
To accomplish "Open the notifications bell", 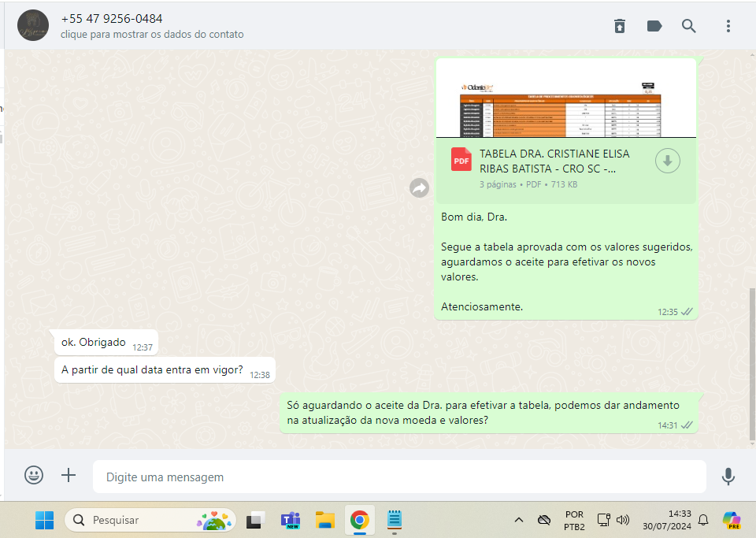I will [x=703, y=520].
